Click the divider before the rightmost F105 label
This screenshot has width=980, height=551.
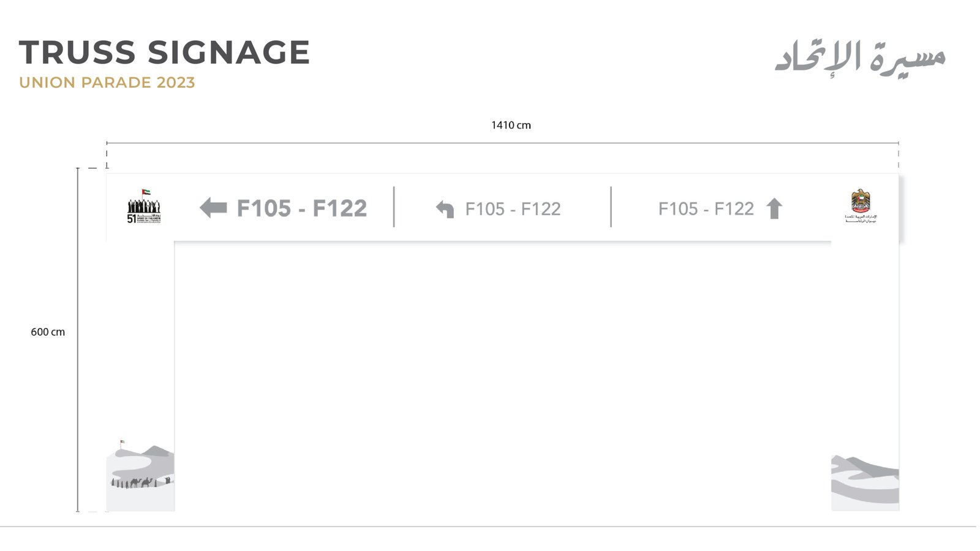pos(611,207)
